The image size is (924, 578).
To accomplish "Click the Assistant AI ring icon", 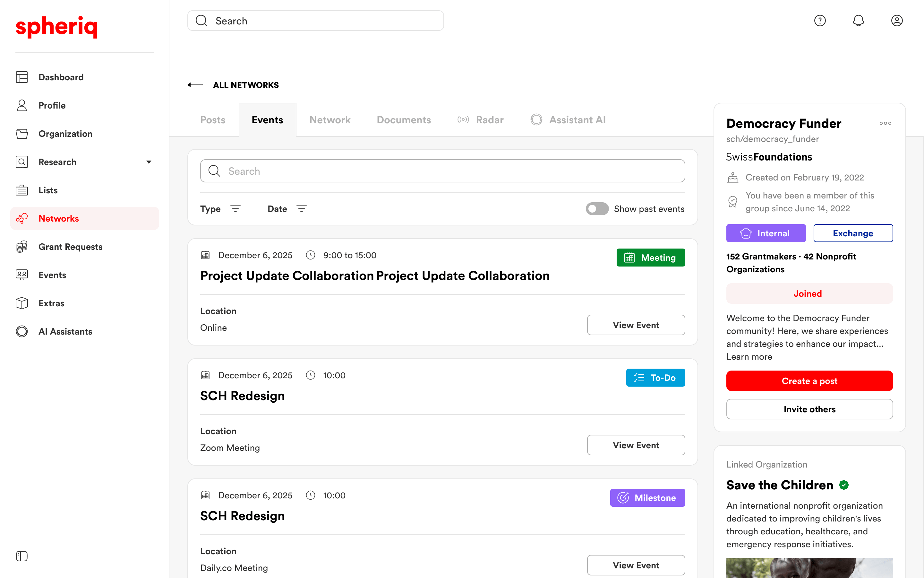I will point(536,120).
